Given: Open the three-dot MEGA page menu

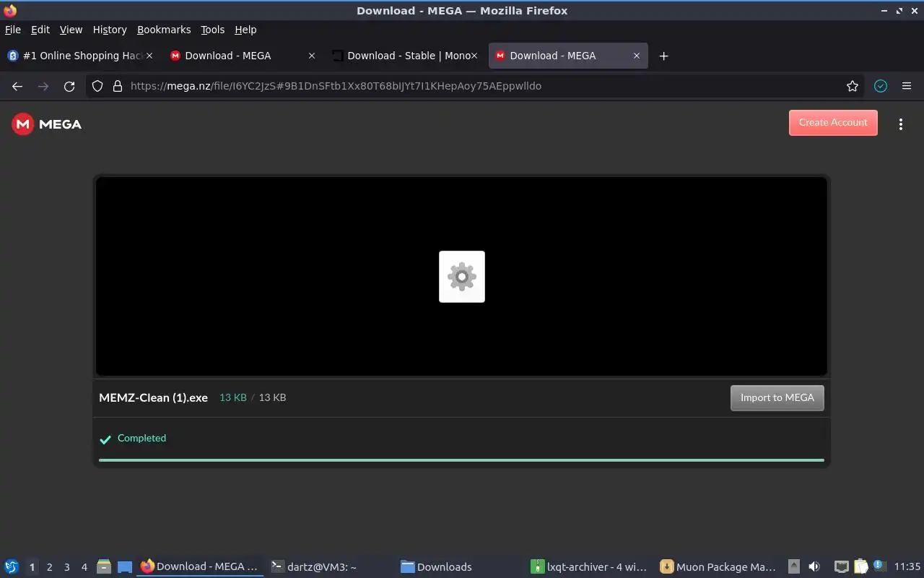Looking at the screenshot, I should pos(900,124).
